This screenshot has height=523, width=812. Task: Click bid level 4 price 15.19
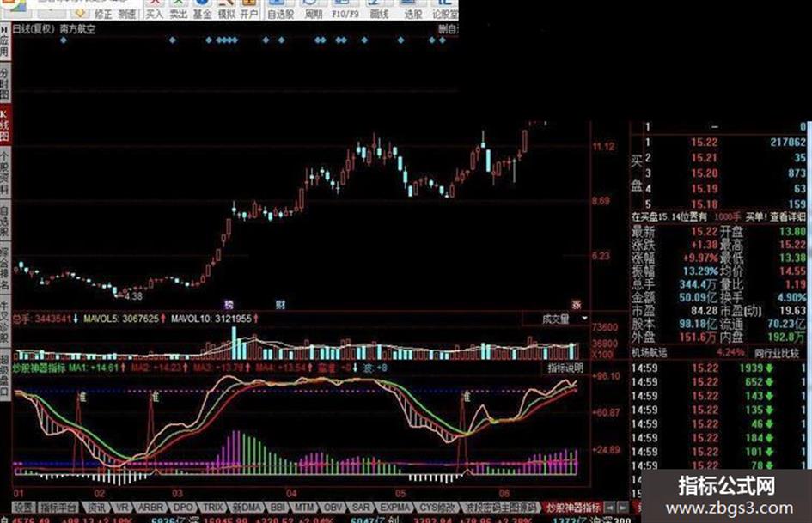coord(705,188)
